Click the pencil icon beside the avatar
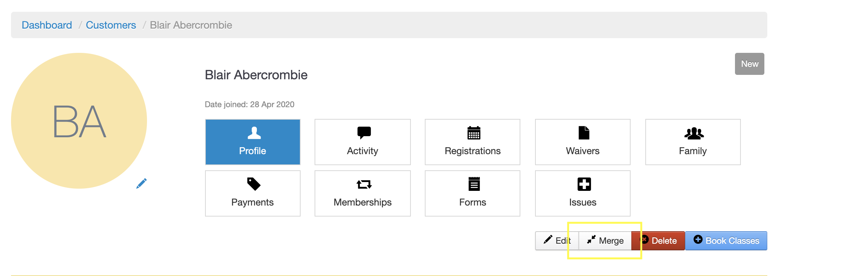This screenshot has width=868, height=276. pos(141,183)
